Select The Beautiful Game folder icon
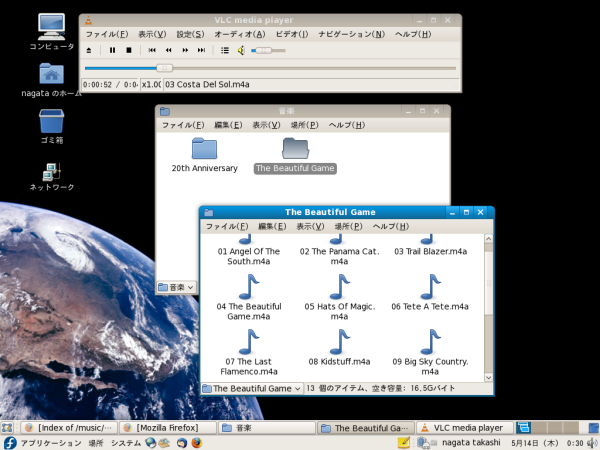This screenshot has width=600, height=450. [x=295, y=148]
